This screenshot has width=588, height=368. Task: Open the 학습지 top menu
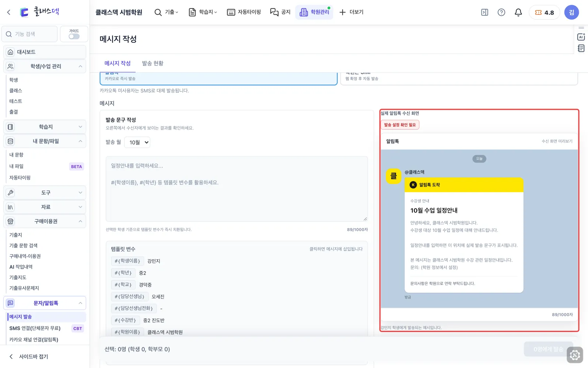pos(203,12)
